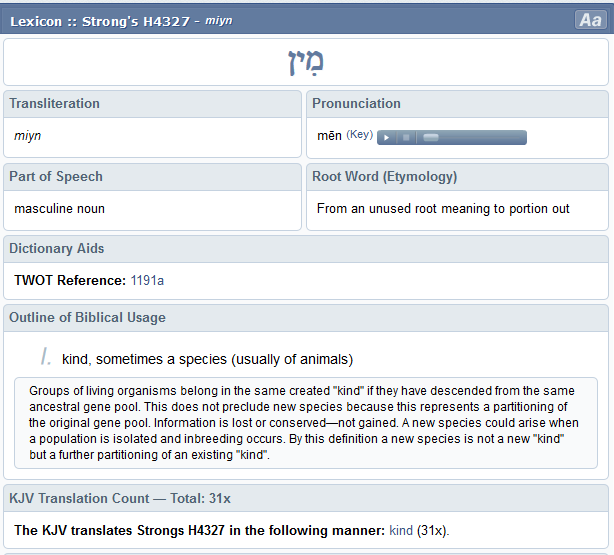Click the Dictionary Aids section header
Image resolution: width=614 pixels, height=555 pixels.
[57, 249]
